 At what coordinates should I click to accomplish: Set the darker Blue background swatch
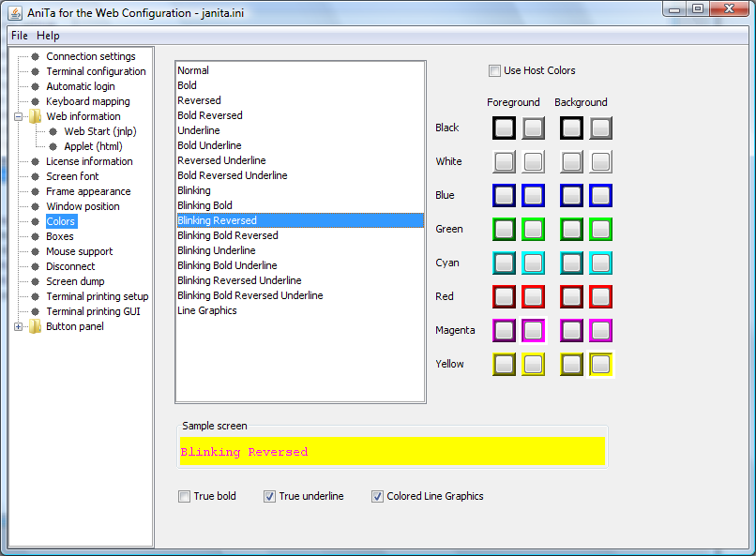(x=572, y=196)
